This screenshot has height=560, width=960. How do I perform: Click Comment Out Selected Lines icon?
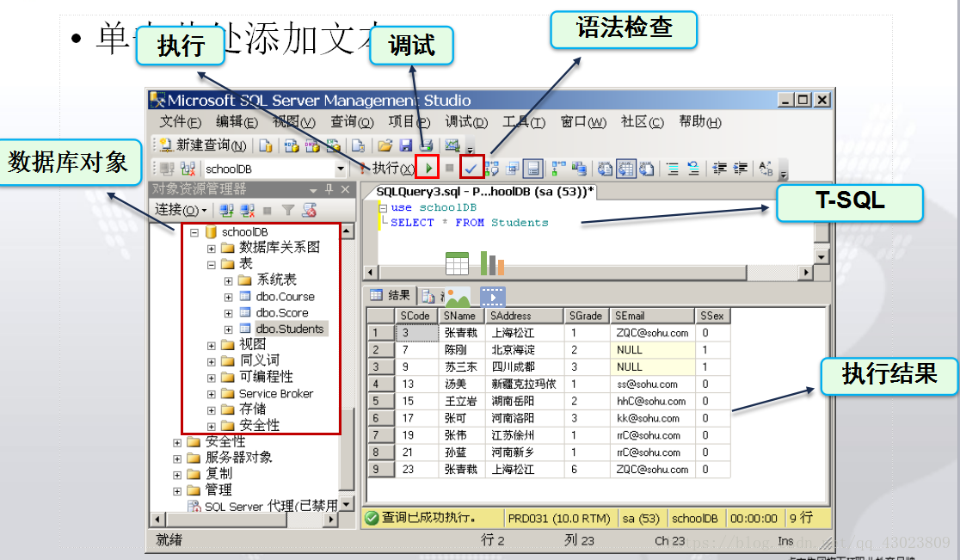pyautogui.click(x=672, y=169)
